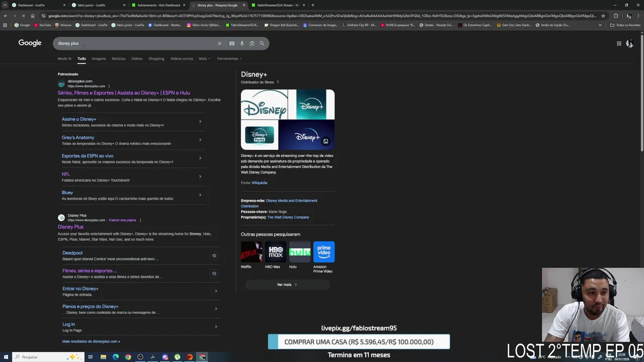Open the tab list dropdown in browser

(5, 5)
